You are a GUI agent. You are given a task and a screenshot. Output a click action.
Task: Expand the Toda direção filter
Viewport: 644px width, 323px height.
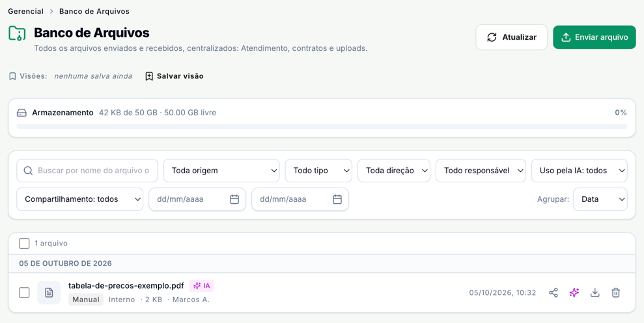click(x=394, y=171)
